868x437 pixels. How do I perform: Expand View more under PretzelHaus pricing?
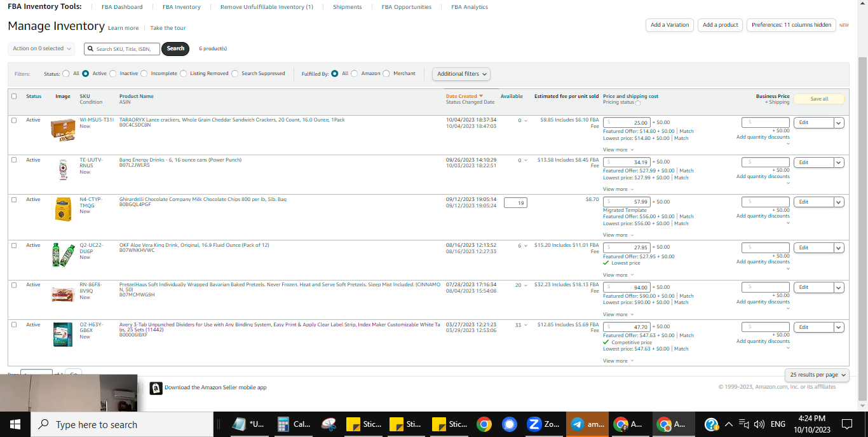point(618,314)
